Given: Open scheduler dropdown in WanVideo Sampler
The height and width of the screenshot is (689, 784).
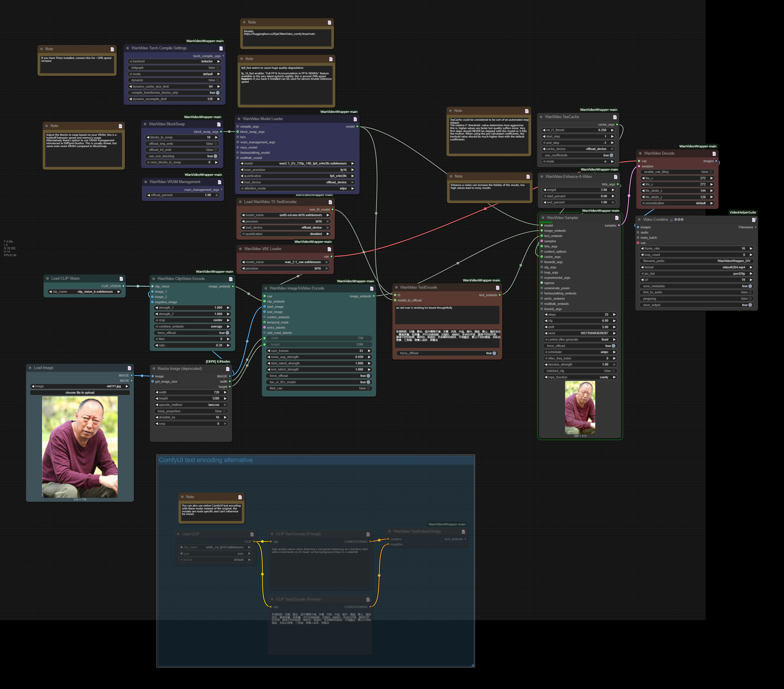Looking at the screenshot, I should pos(580,352).
